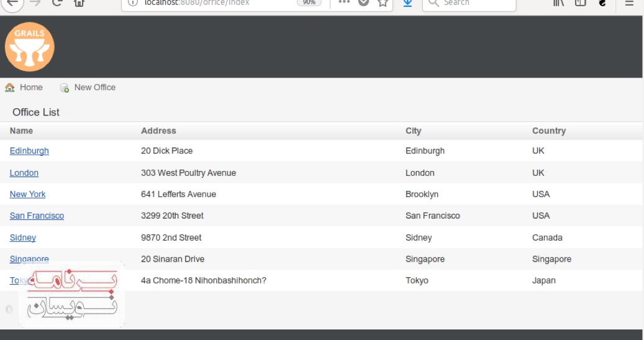This screenshot has width=644, height=340.
Task: Open the Firefox downloads arrow
Action: 407,3
